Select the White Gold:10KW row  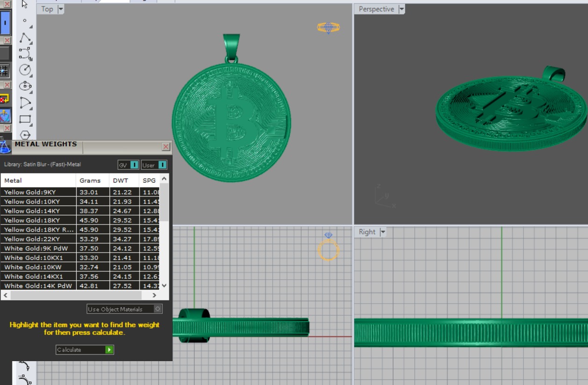[x=80, y=267]
